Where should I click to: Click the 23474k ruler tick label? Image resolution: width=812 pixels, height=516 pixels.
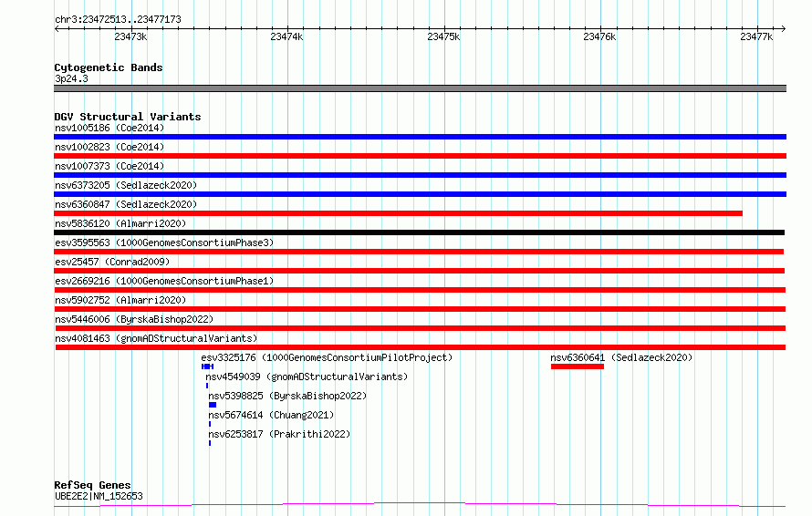point(286,36)
